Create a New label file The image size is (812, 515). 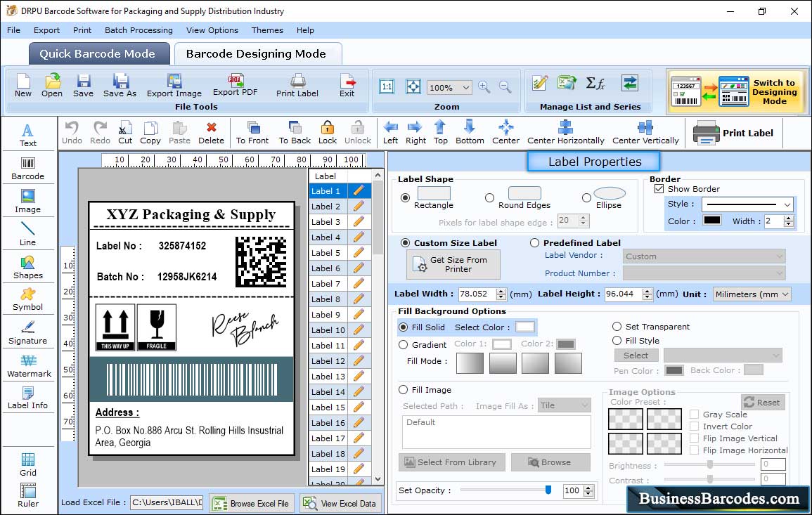point(22,86)
